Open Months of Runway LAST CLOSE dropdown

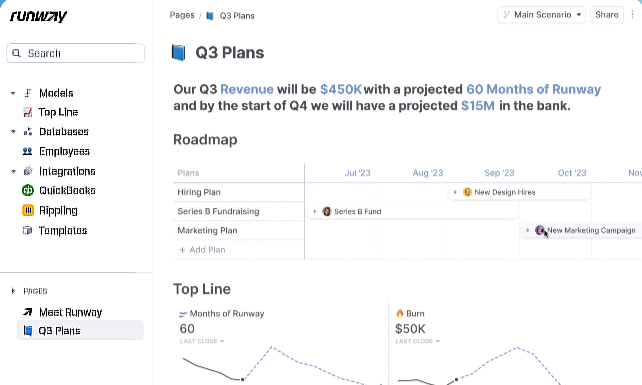[x=202, y=341]
